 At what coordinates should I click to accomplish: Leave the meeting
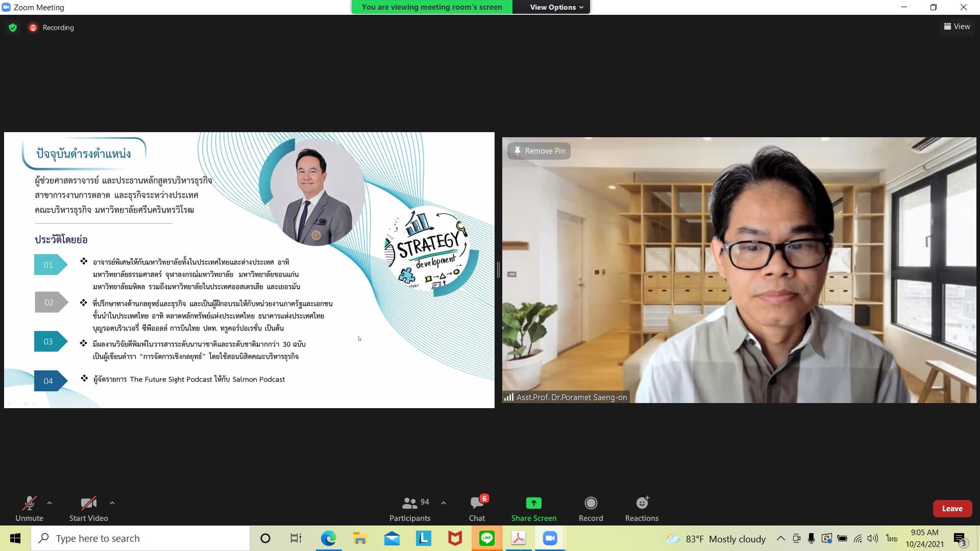(x=952, y=509)
